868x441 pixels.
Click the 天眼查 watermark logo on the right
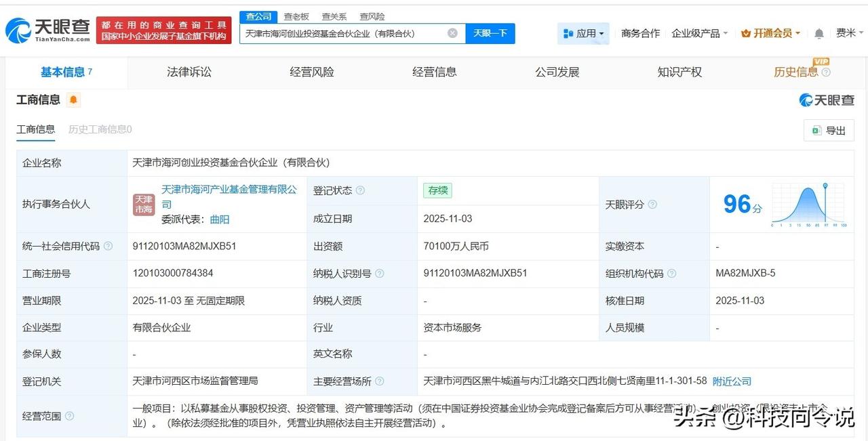point(827,100)
